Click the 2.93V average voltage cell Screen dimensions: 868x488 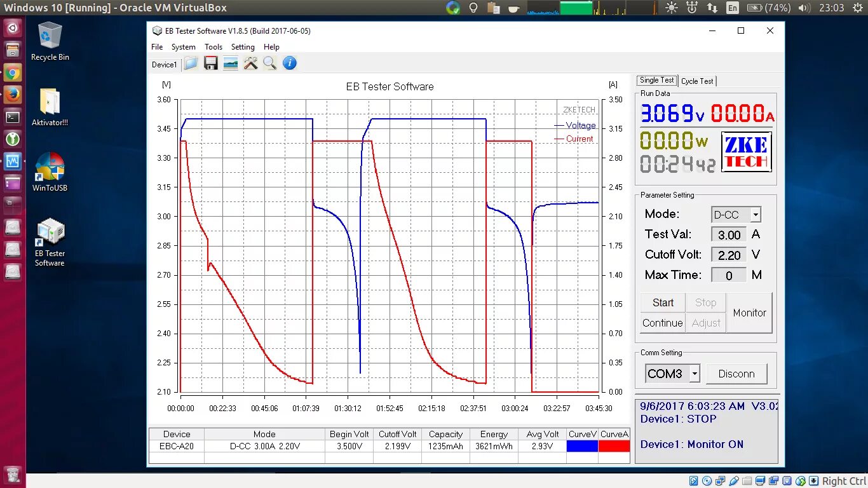point(542,446)
